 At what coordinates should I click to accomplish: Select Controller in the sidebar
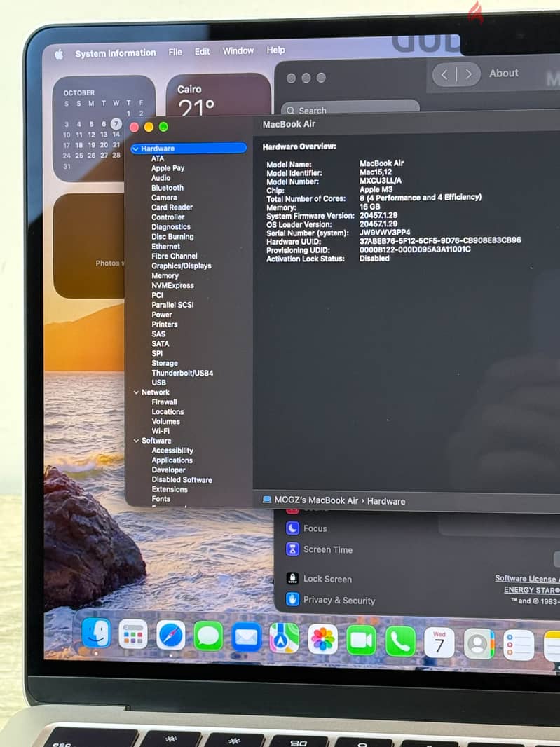168,217
